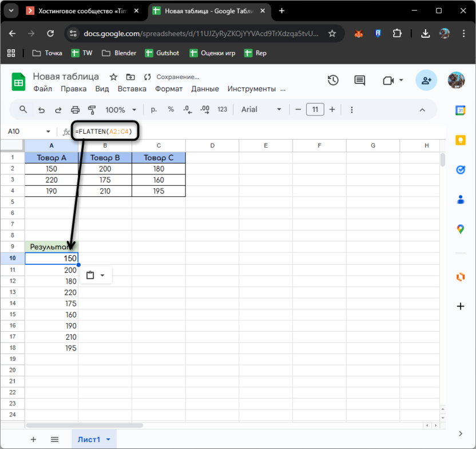
Task: Open browser downloads icon
Action: pyautogui.click(x=425, y=33)
